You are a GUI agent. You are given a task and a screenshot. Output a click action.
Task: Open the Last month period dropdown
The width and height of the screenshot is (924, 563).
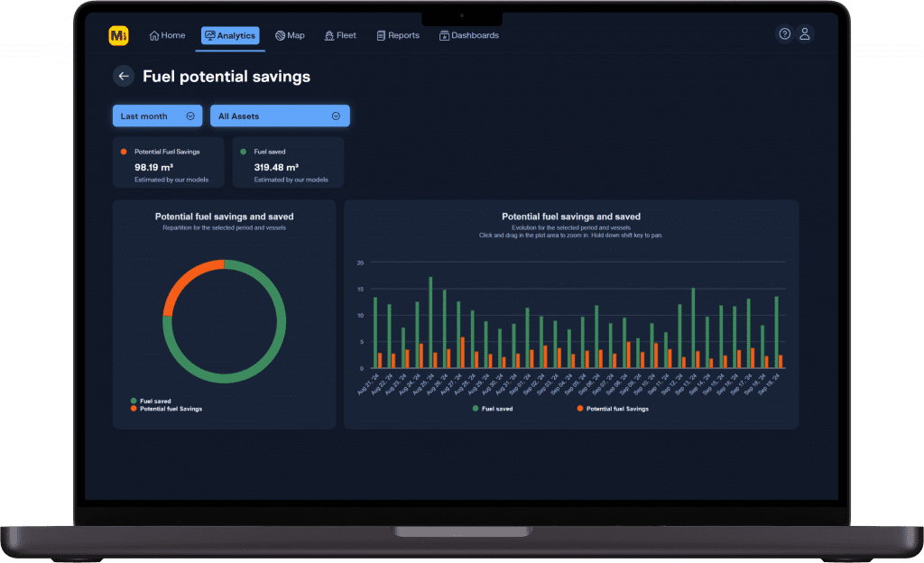click(x=157, y=115)
